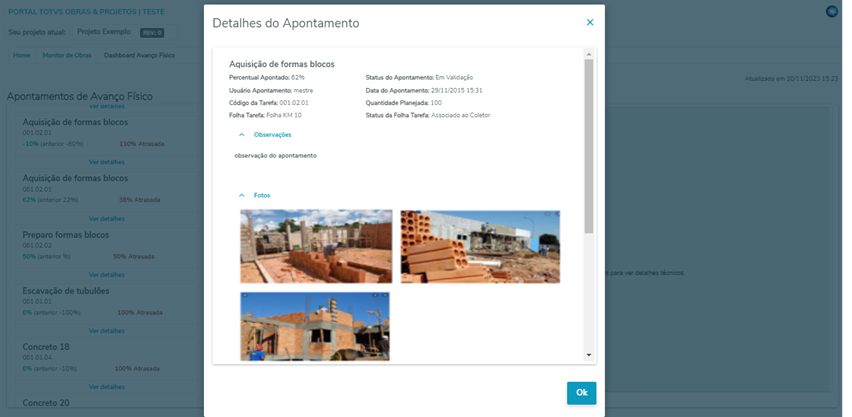This screenshot has height=417, width=852.
Task: Click Ver detalhes under the -10% entry
Action: click(106, 162)
